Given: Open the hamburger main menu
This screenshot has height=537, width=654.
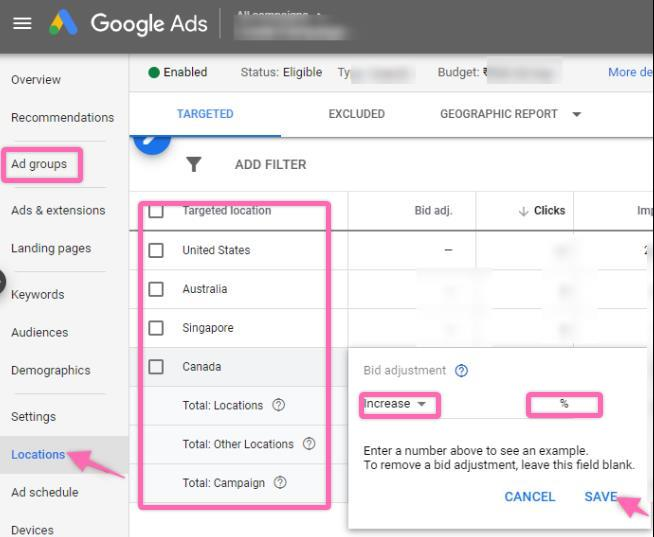Looking at the screenshot, I should click(x=22, y=24).
